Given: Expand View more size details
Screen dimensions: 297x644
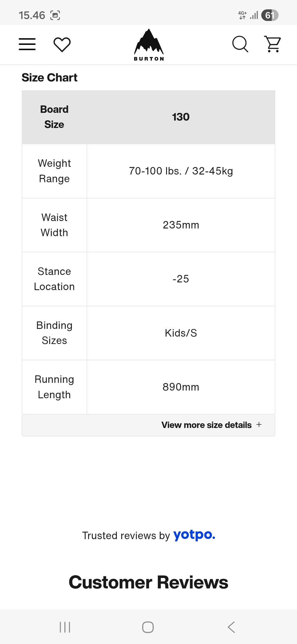Looking at the screenshot, I should tap(206, 425).
